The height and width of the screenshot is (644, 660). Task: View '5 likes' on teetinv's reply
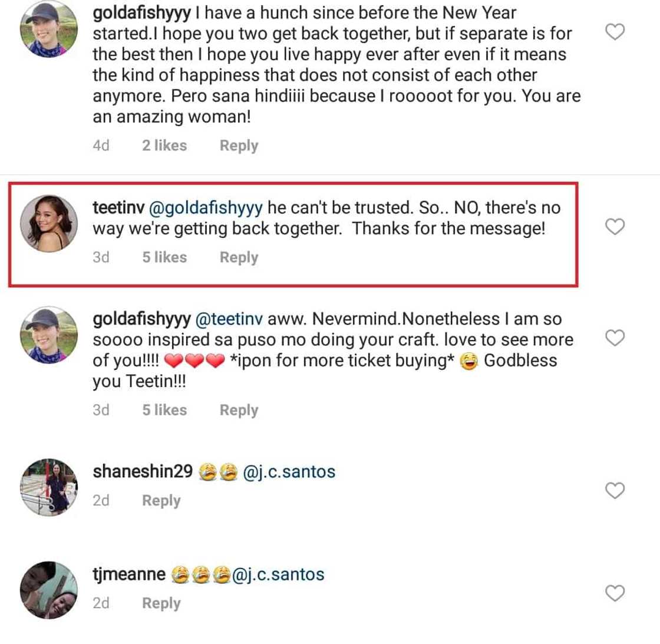click(x=164, y=257)
